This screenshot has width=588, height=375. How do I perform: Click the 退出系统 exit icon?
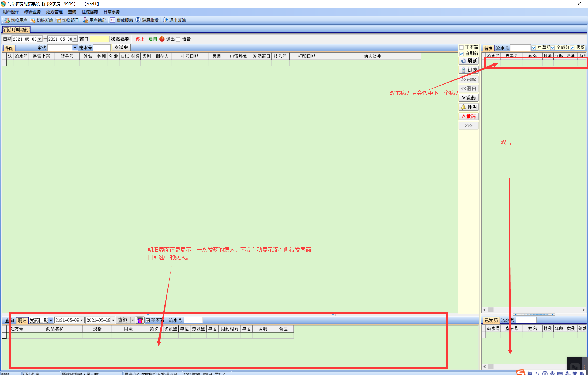pyautogui.click(x=165, y=20)
